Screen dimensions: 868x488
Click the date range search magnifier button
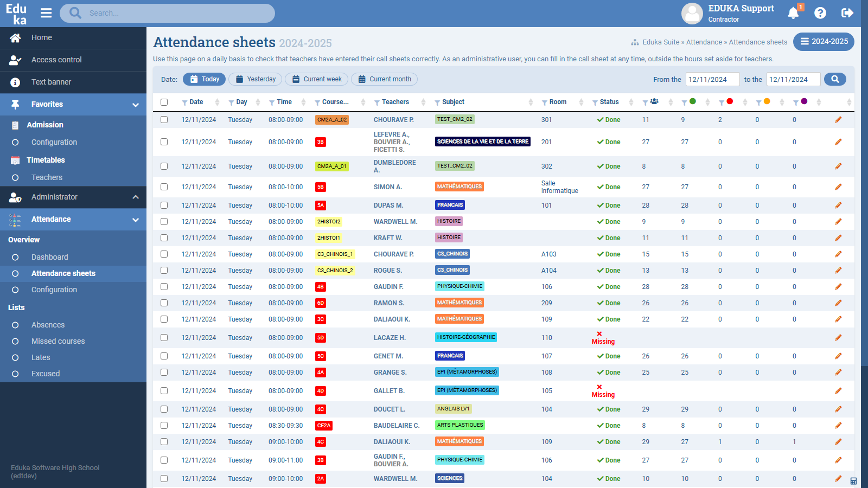(x=835, y=79)
